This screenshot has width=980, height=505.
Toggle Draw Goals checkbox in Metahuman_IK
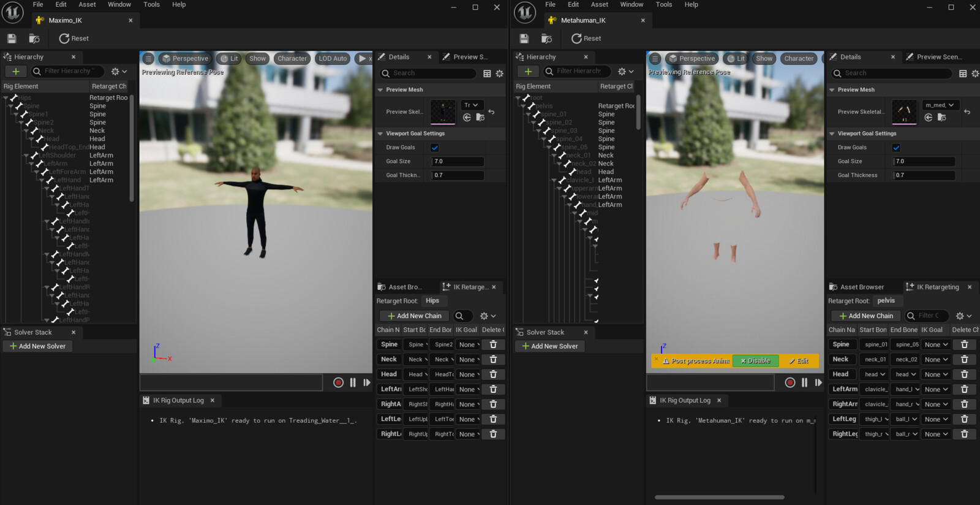point(896,148)
